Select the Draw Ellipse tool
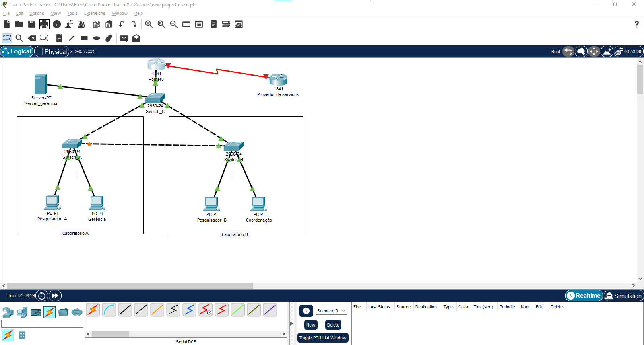This screenshot has height=345, width=644. pyautogui.click(x=97, y=38)
